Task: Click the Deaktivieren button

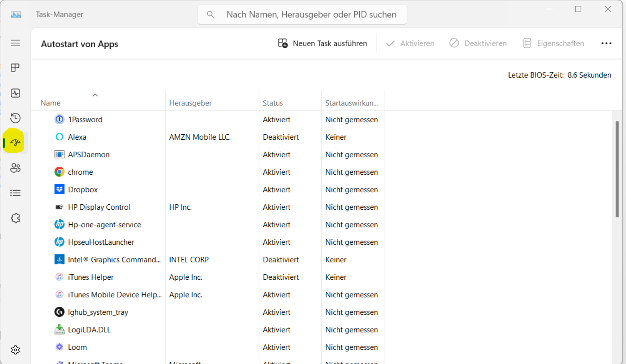Action: 478,43
